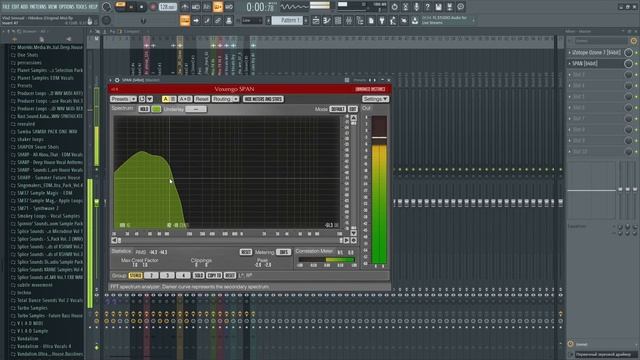This screenshot has width=640, height=360.
Task: Open the Routing dropdown in SPAN
Action: tap(225, 99)
